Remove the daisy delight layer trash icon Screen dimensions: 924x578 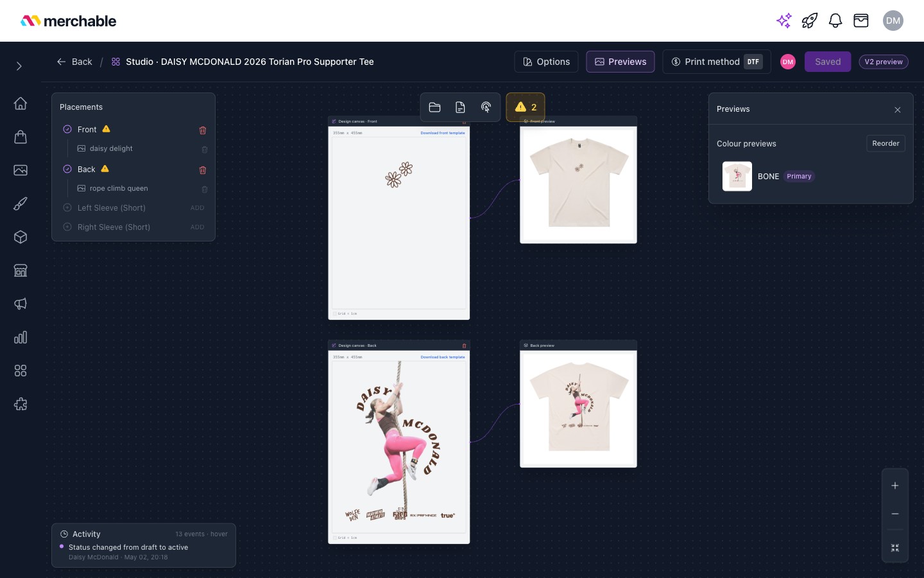205,150
